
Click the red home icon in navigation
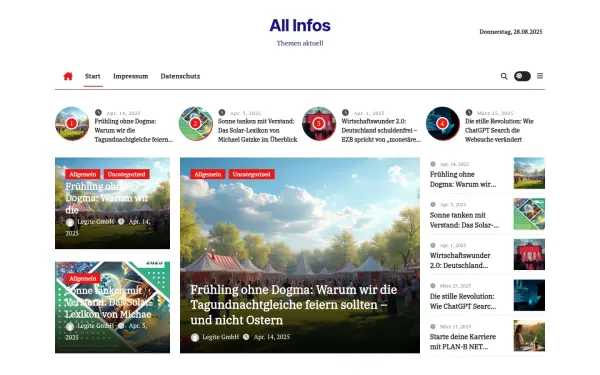coord(68,76)
